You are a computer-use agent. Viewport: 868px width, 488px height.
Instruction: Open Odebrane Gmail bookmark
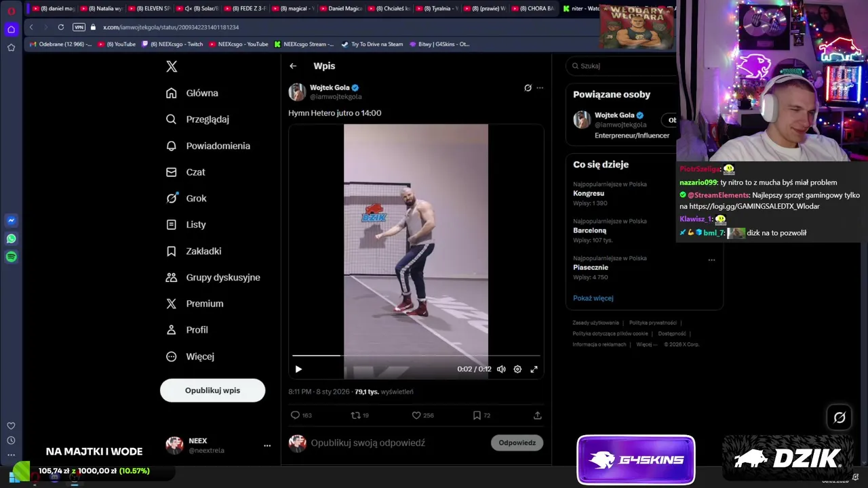60,44
